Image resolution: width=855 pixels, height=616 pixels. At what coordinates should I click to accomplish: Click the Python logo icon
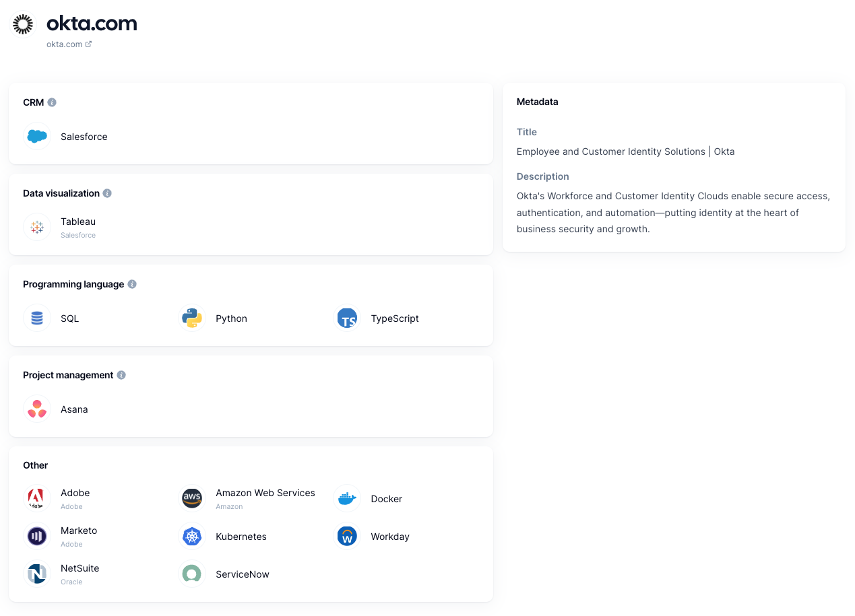(x=192, y=318)
